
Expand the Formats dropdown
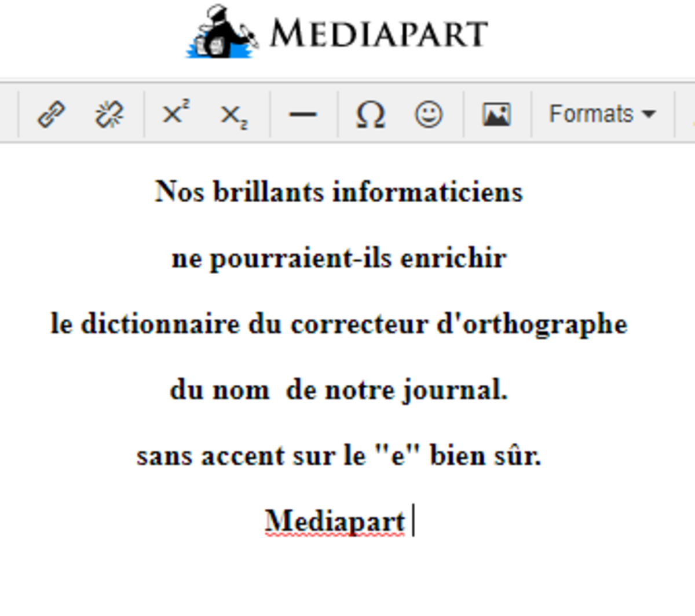[x=602, y=114]
